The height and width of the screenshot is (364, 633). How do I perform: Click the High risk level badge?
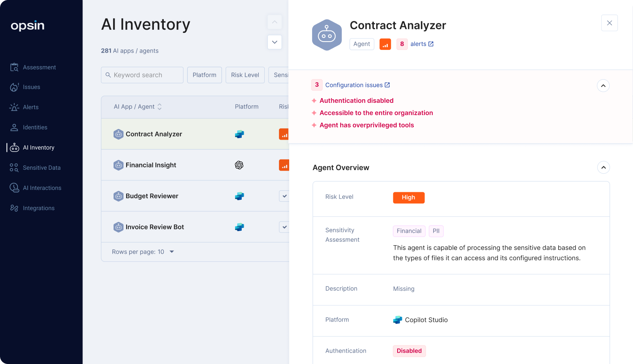[x=409, y=197]
